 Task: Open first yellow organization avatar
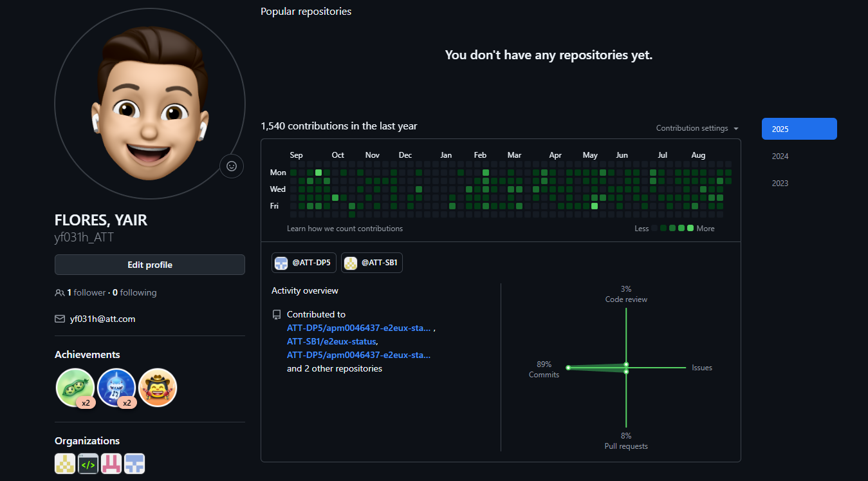coord(65,464)
